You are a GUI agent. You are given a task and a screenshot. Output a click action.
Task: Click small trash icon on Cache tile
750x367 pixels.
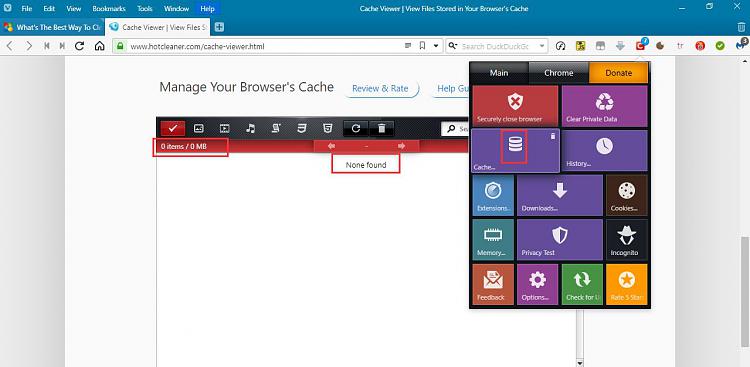(553, 136)
